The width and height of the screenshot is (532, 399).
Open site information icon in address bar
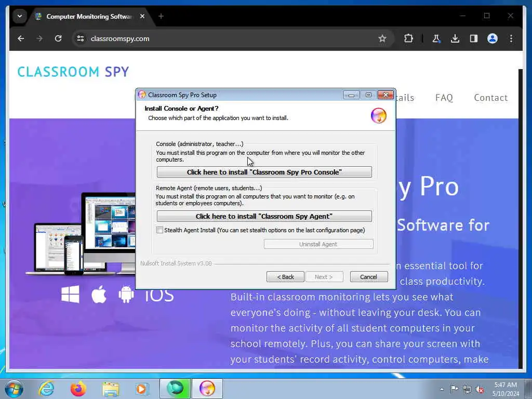click(81, 38)
